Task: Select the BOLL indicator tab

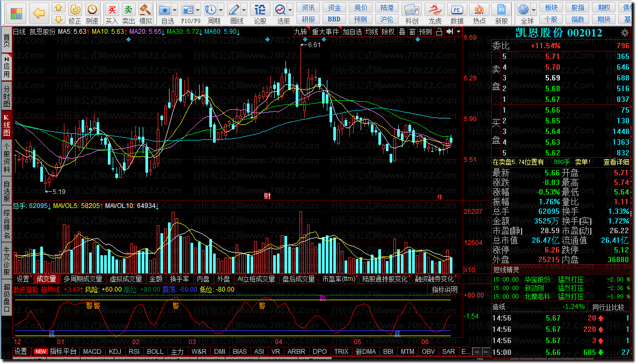Action: click(155, 352)
